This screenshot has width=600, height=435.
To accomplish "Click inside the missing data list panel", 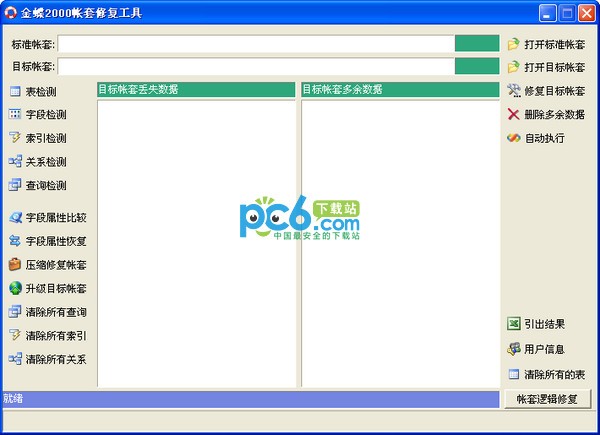I will [196, 243].
